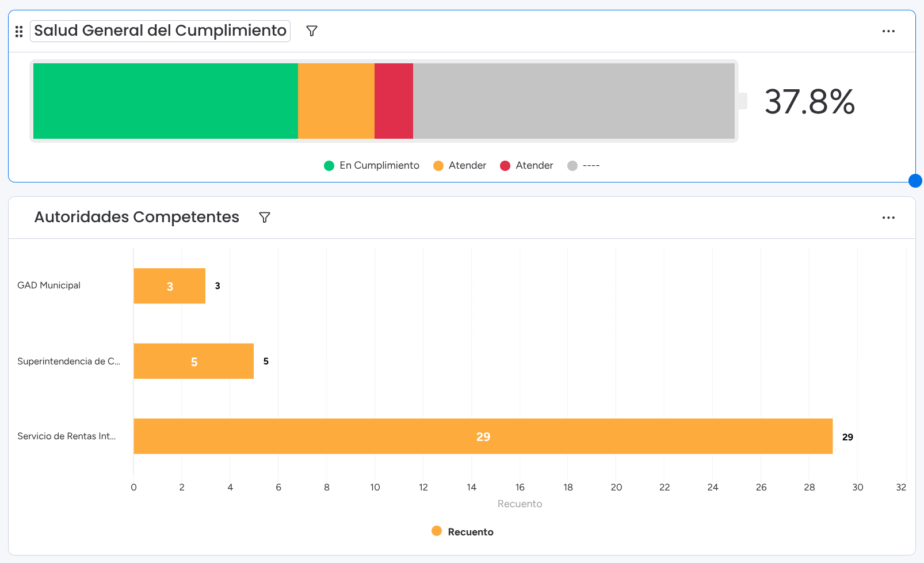Click the red segment of the battery bar
This screenshot has width=924, height=563.
[x=394, y=101]
